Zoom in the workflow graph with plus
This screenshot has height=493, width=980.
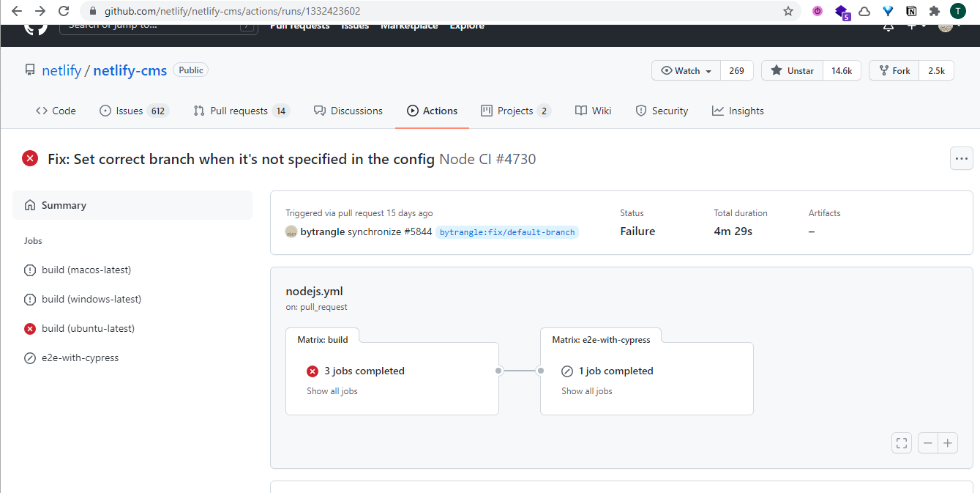pyautogui.click(x=948, y=442)
